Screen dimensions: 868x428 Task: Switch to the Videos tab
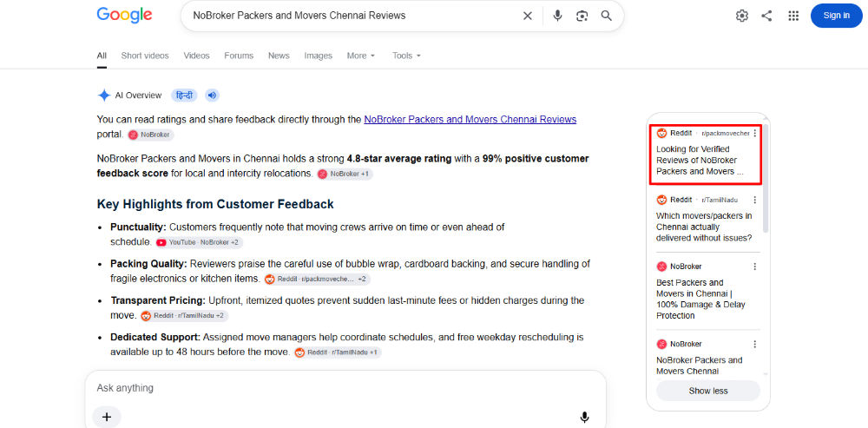tap(196, 56)
